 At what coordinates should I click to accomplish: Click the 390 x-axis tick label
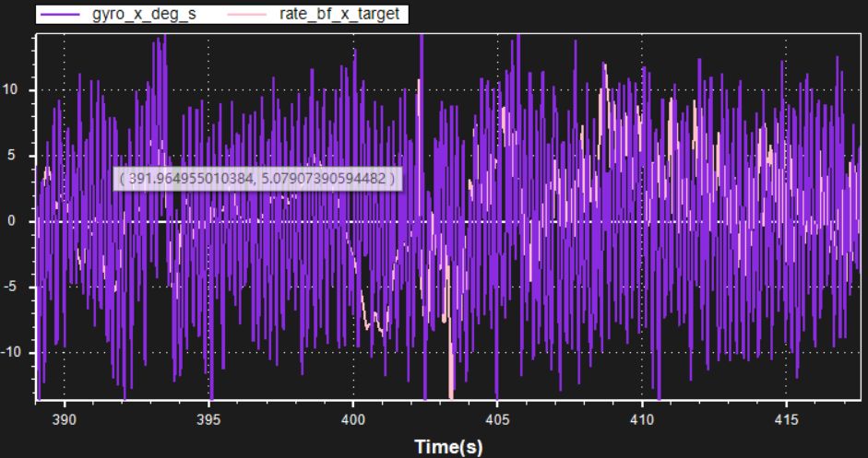[65, 420]
